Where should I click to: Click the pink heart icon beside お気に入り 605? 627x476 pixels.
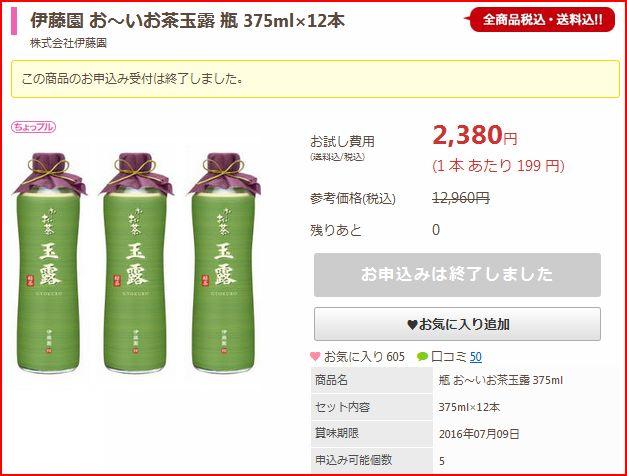[315, 356]
